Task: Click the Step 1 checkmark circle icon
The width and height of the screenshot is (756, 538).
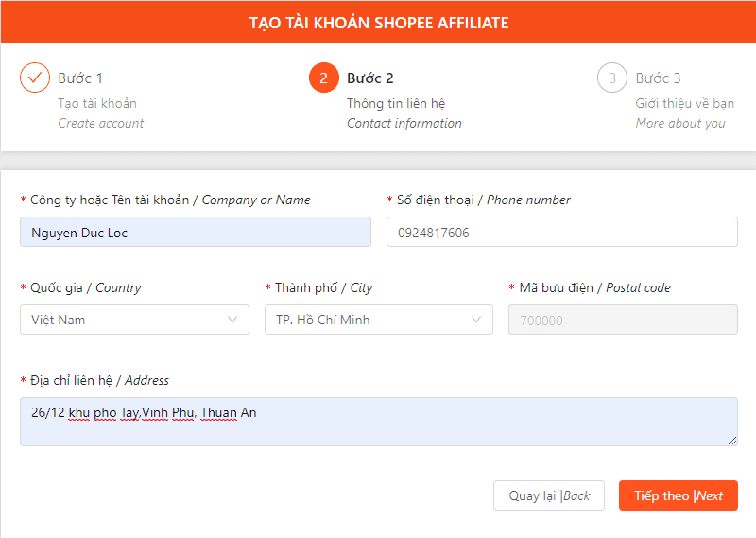Action: [x=35, y=78]
